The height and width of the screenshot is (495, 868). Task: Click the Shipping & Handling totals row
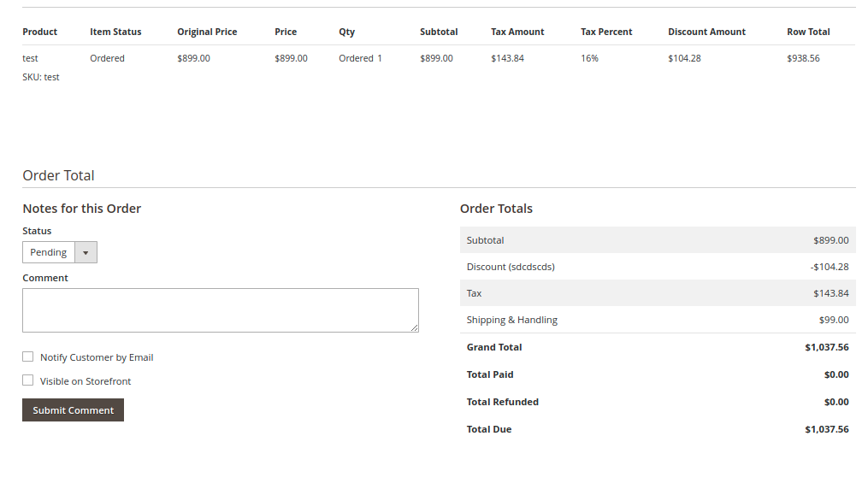click(x=657, y=320)
